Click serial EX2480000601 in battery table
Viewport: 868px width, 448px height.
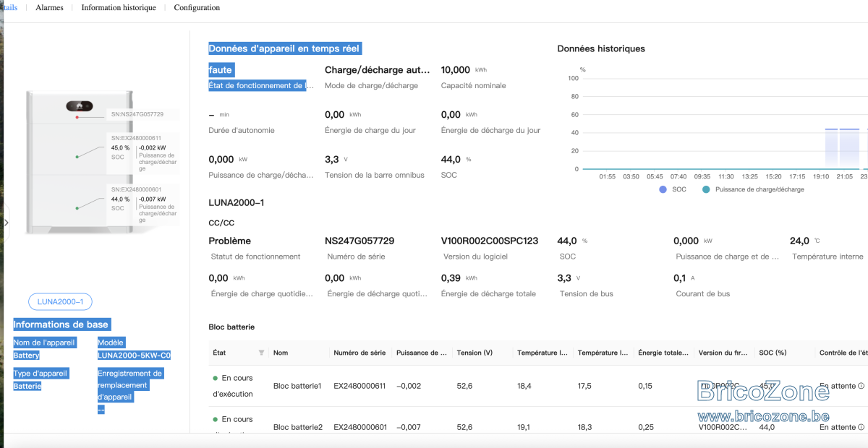(359, 427)
